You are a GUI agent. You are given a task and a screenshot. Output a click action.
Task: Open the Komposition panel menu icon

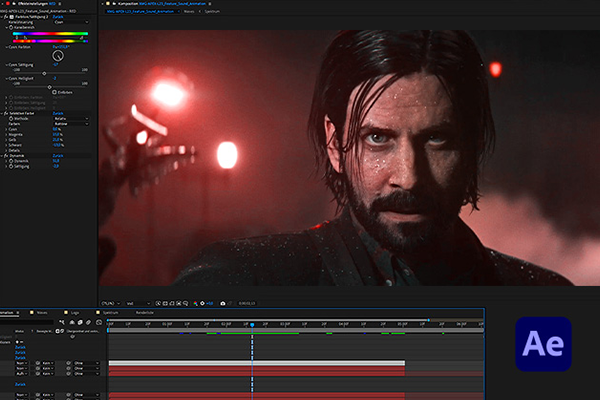(210, 3)
